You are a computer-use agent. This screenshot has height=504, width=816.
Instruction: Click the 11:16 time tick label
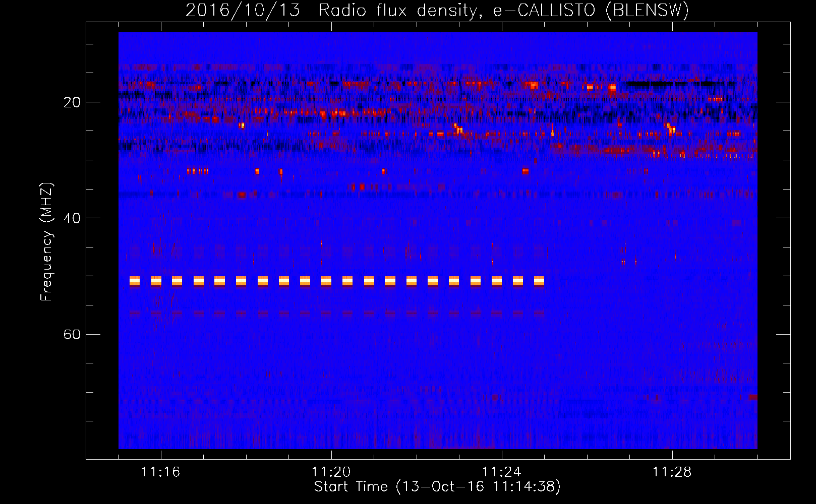160,472
